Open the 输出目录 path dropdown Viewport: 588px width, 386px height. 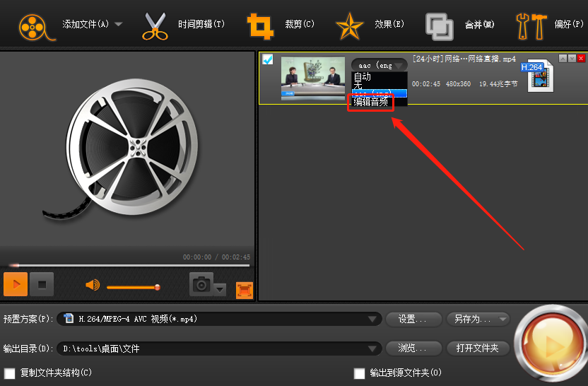tap(219, 349)
